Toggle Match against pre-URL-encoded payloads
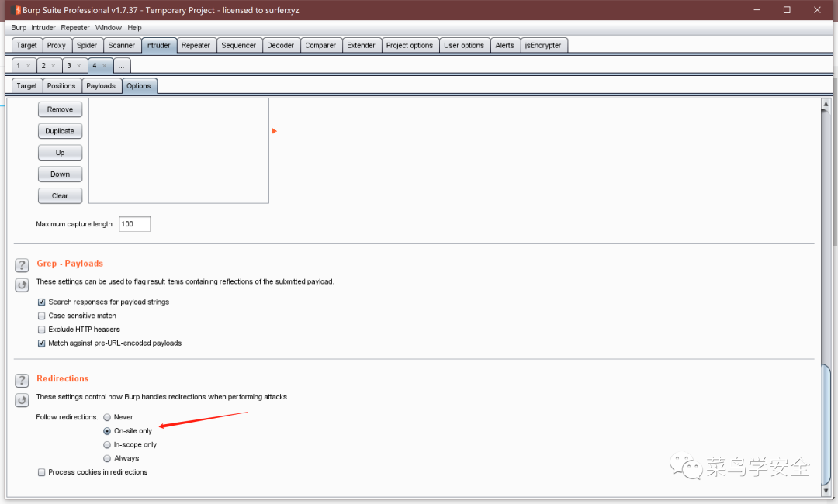Screen dimensions: 838x504 pos(42,343)
